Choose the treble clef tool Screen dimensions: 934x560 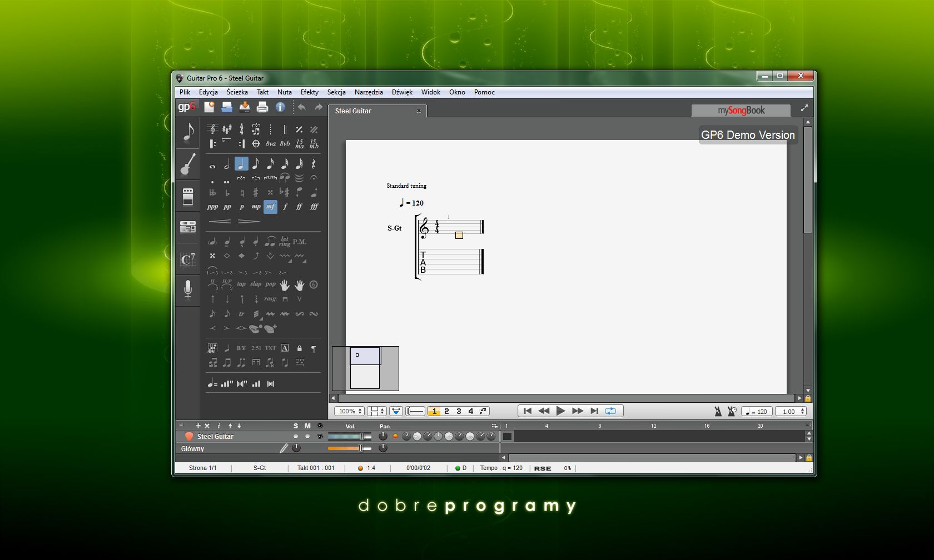tap(212, 129)
